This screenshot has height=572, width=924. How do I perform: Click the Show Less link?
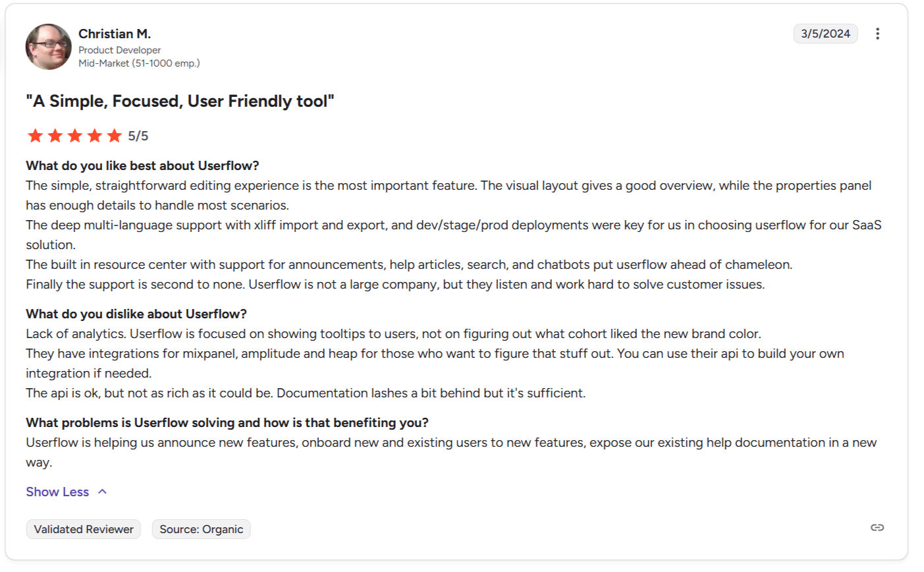pos(57,492)
